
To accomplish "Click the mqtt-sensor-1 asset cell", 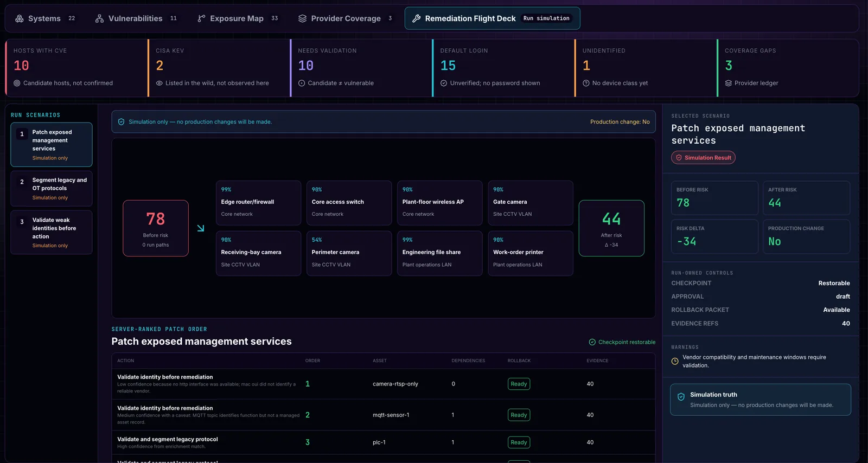I will point(391,415).
